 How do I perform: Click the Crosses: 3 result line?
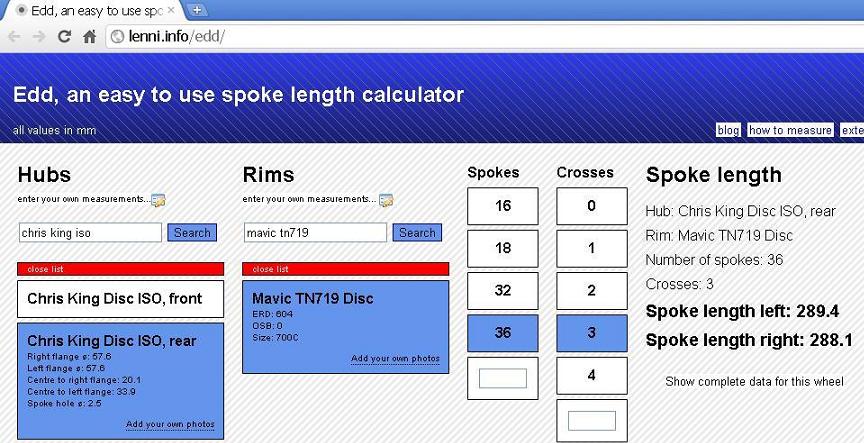click(679, 284)
